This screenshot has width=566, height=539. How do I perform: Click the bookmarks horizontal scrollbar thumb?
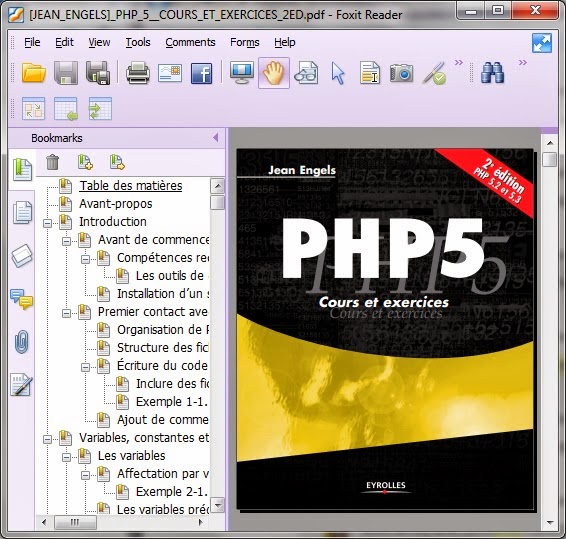click(x=75, y=522)
